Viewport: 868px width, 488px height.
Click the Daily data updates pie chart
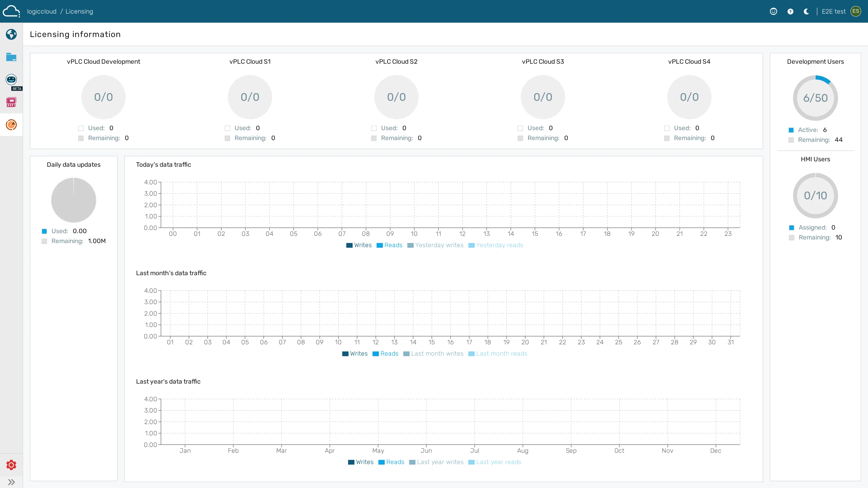pos(73,200)
